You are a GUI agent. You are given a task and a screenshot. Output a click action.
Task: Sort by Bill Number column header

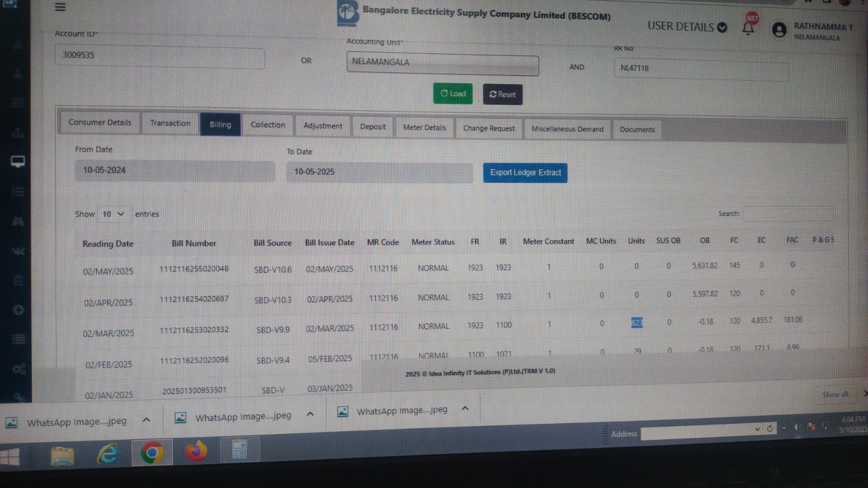194,244
